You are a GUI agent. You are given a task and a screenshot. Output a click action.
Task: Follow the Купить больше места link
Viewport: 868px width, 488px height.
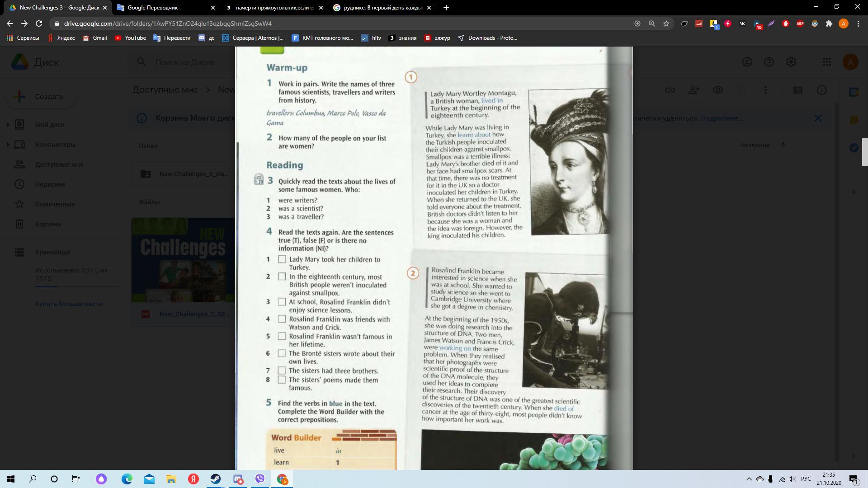click(x=69, y=304)
